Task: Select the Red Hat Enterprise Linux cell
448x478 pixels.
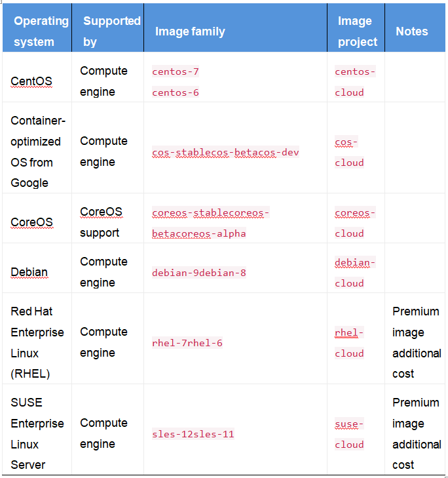Action: (x=37, y=342)
